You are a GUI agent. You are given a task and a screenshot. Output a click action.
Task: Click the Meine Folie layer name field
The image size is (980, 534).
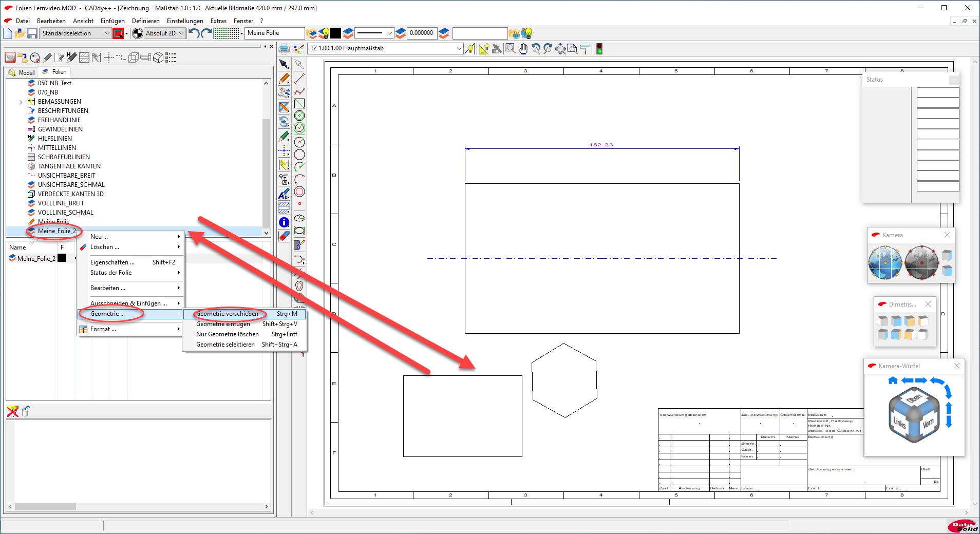(x=275, y=33)
